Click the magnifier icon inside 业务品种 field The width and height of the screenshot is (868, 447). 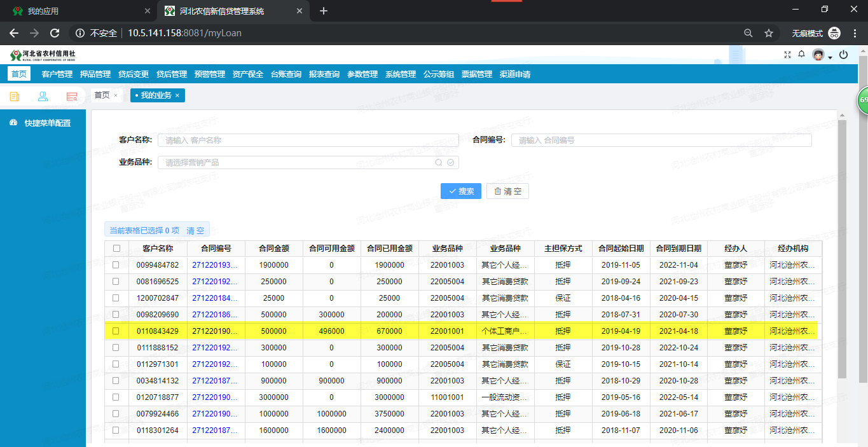tap(438, 162)
